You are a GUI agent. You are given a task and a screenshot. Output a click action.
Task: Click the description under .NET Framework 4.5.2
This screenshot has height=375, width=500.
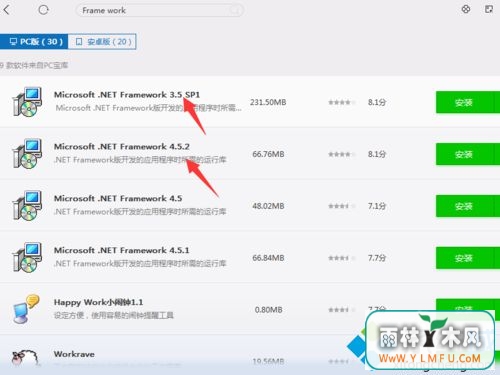140,160
